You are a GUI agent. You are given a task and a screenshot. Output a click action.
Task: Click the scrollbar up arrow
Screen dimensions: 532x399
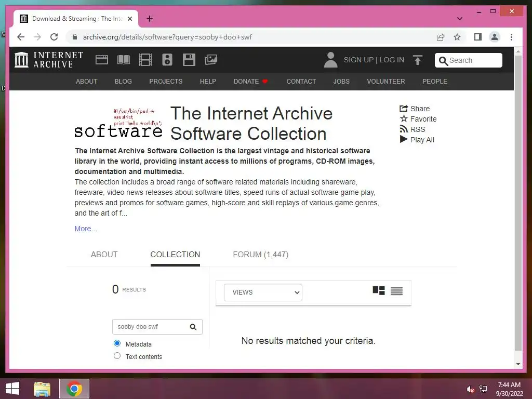[x=518, y=51]
